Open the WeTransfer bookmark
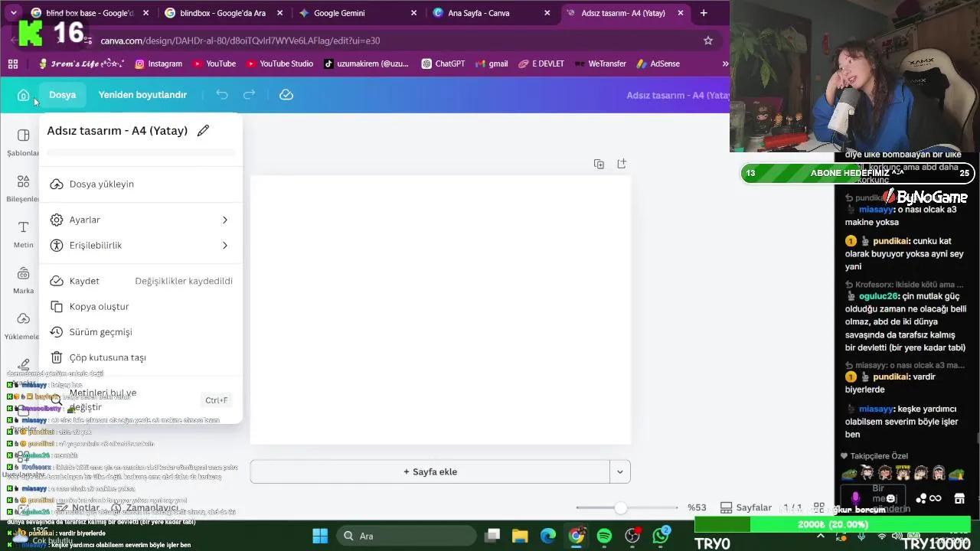Viewport: 980px width, 551px height. point(600,64)
